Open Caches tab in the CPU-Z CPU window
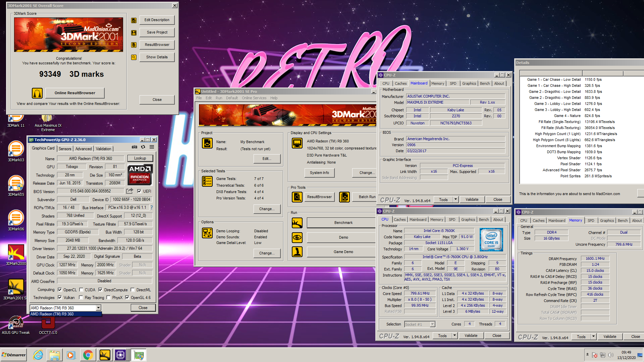The height and width of the screenshot is (362, 644). [x=399, y=220]
